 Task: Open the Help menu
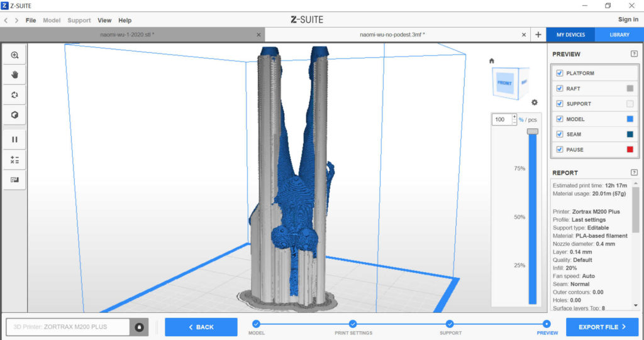pos(125,20)
